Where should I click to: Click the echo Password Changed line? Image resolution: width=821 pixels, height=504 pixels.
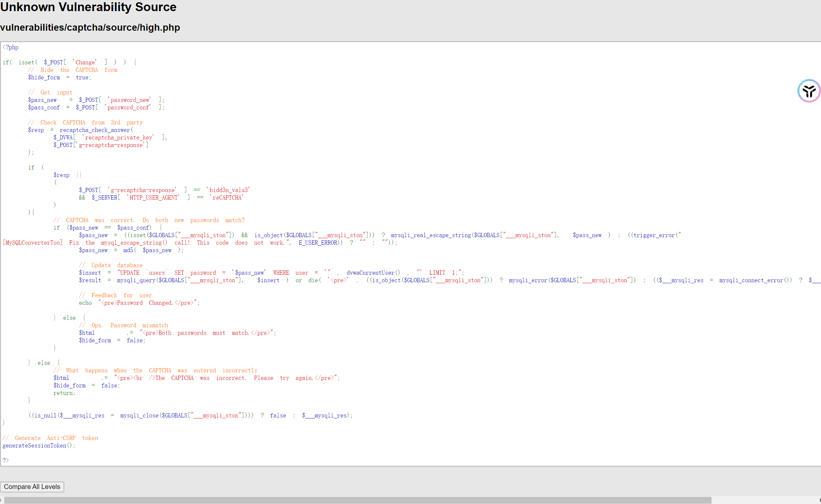coord(139,303)
